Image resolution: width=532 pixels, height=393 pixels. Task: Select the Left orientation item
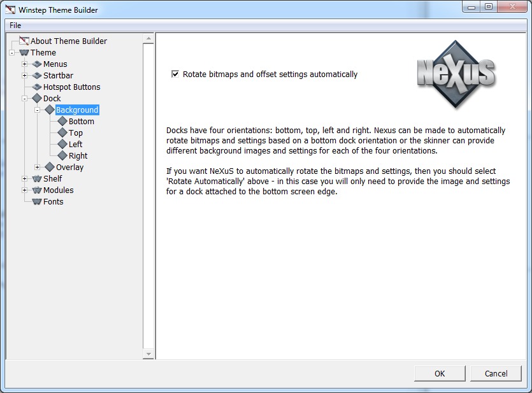click(x=75, y=144)
